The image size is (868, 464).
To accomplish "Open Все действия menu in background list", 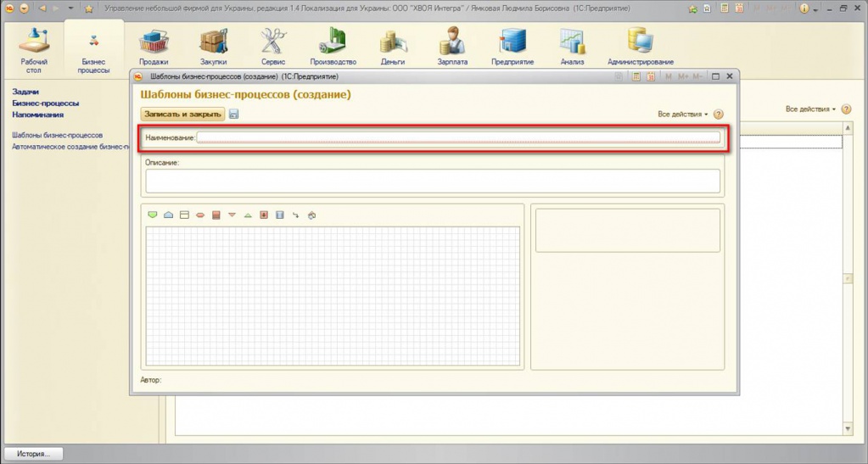I will tap(810, 109).
